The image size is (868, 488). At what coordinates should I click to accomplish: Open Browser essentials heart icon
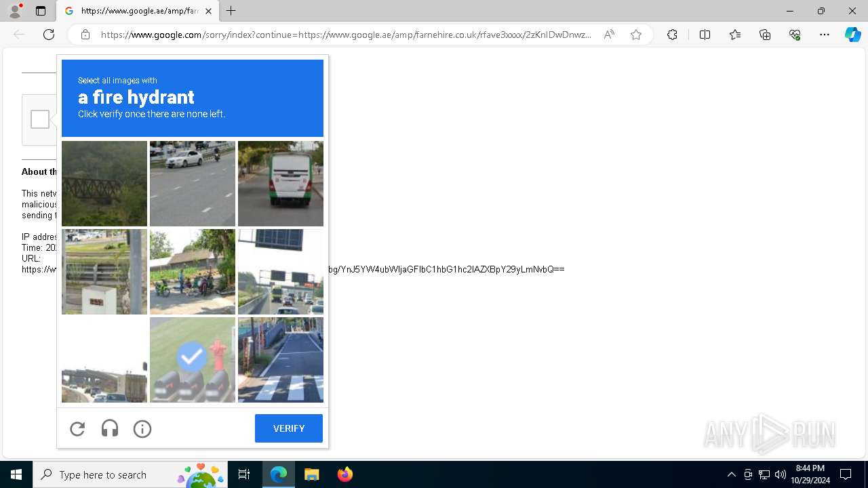click(795, 35)
